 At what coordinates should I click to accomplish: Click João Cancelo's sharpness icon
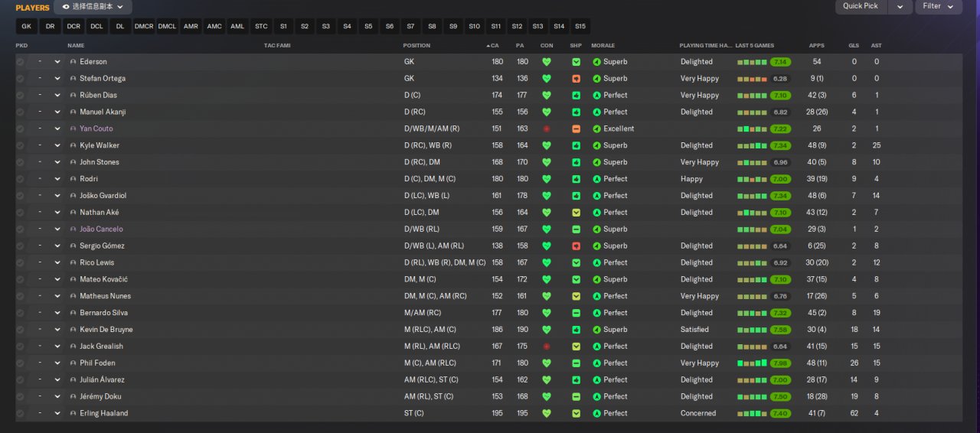[576, 230]
